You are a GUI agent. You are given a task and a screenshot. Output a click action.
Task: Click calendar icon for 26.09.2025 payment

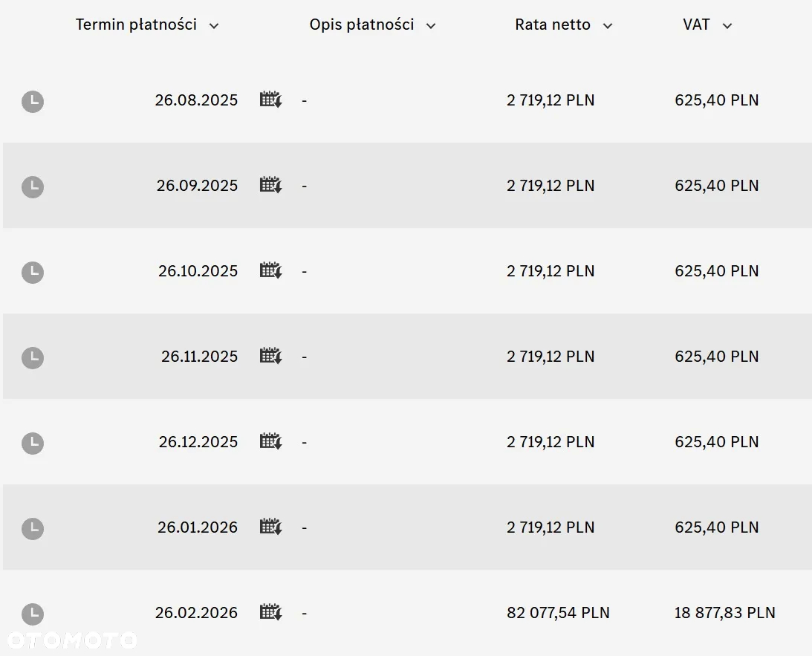[271, 185]
